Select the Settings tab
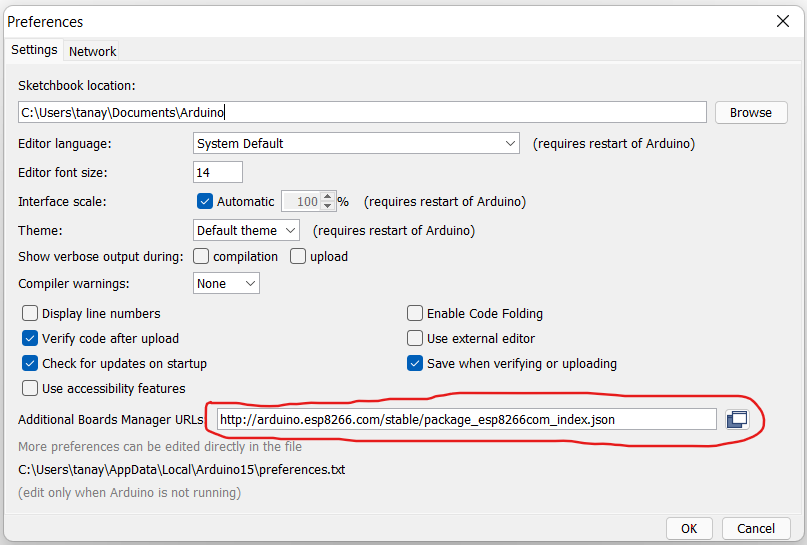The height and width of the screenshot is (545, 807). coord(34,50)
